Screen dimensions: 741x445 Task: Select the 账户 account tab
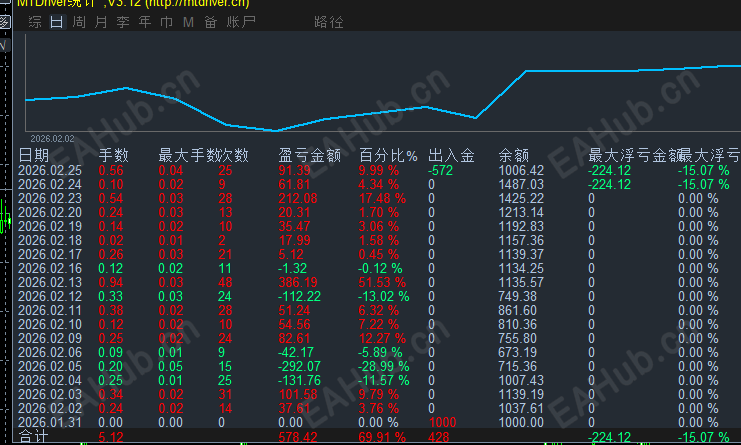tap(241, 22)
